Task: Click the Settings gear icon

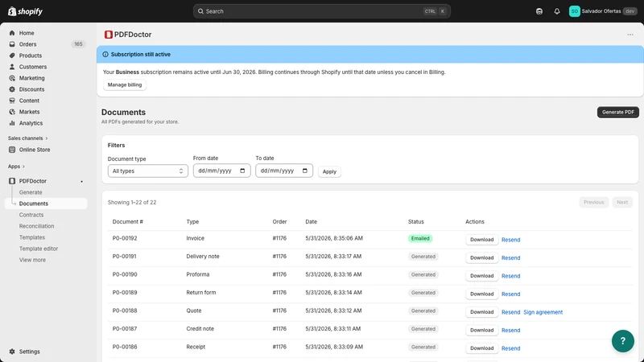Action: [x=12, y=352]
